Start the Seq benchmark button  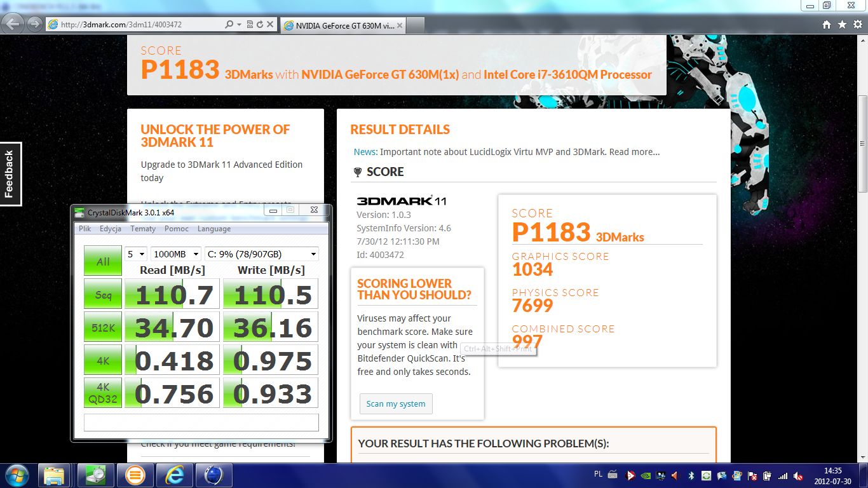point(103,295)
